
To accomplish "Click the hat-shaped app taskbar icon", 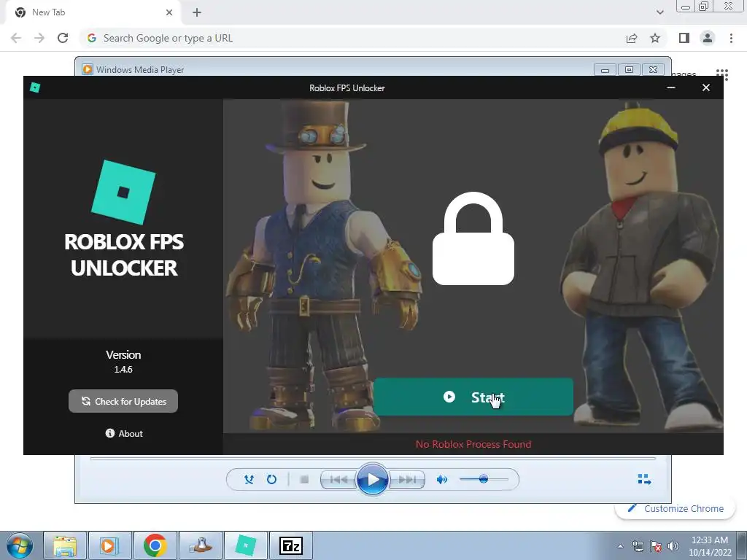I will (201, 545).
